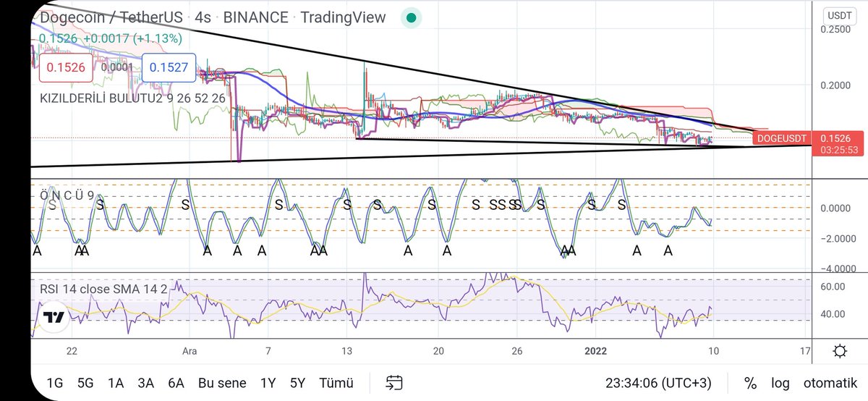Select the RSI 14 close SMA 14 2 legend
868x401 pixels.
click(103, 289)
